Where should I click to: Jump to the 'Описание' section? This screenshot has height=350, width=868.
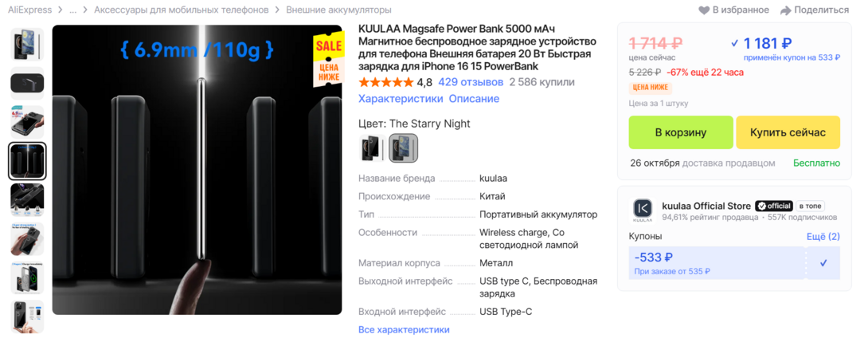[x=474, y=99]
